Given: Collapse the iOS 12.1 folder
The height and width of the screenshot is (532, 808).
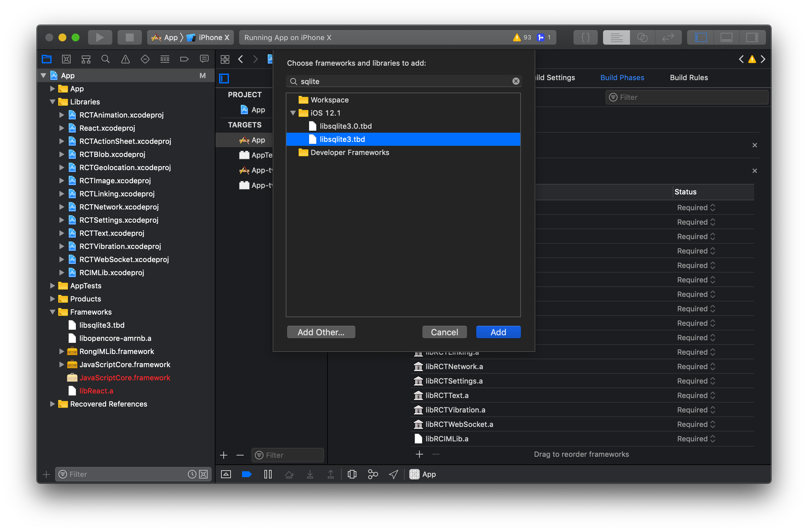Looking at the screenshot, I should tap(293, 113).
